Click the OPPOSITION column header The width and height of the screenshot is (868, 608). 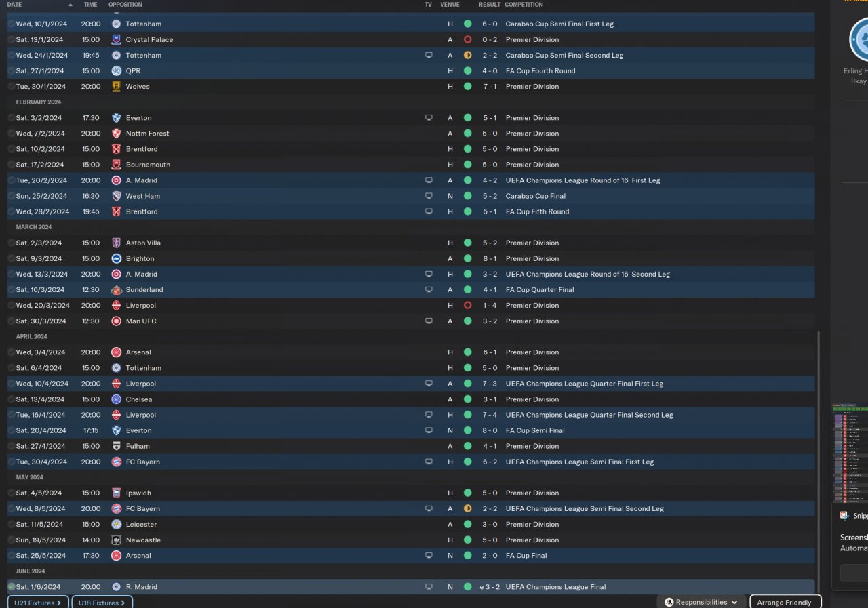[125, 5]
